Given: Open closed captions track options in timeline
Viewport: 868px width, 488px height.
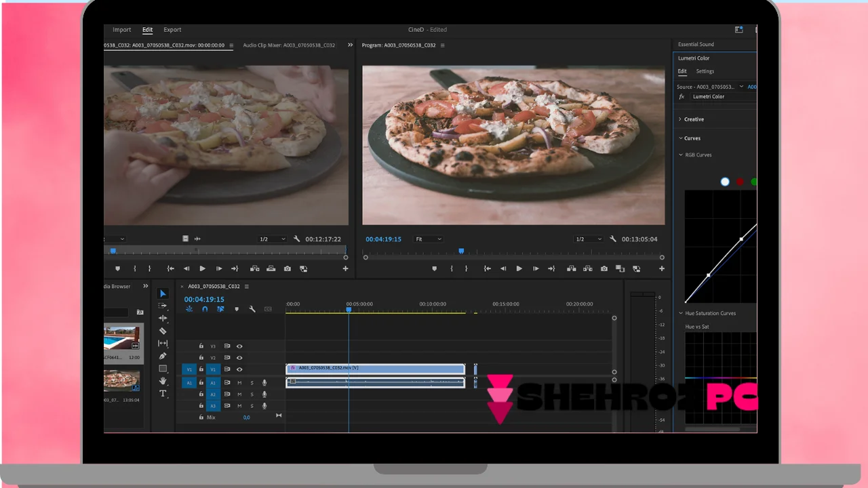Looking at the screenshot, I should [268, 309].
